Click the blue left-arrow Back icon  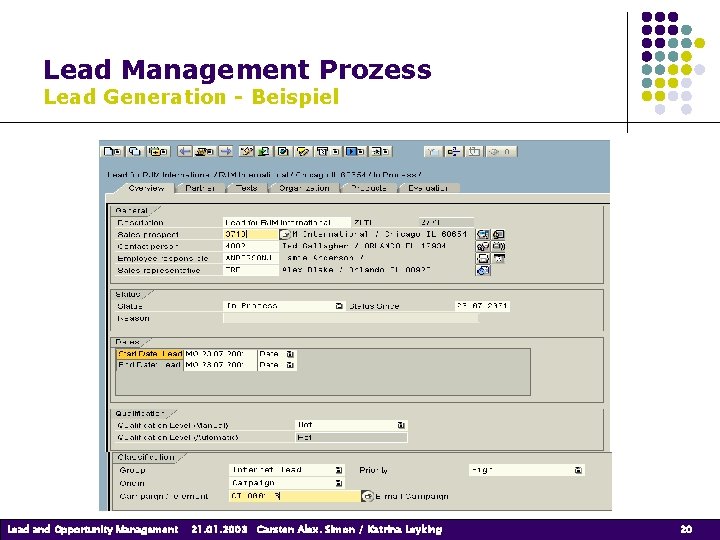185,152
